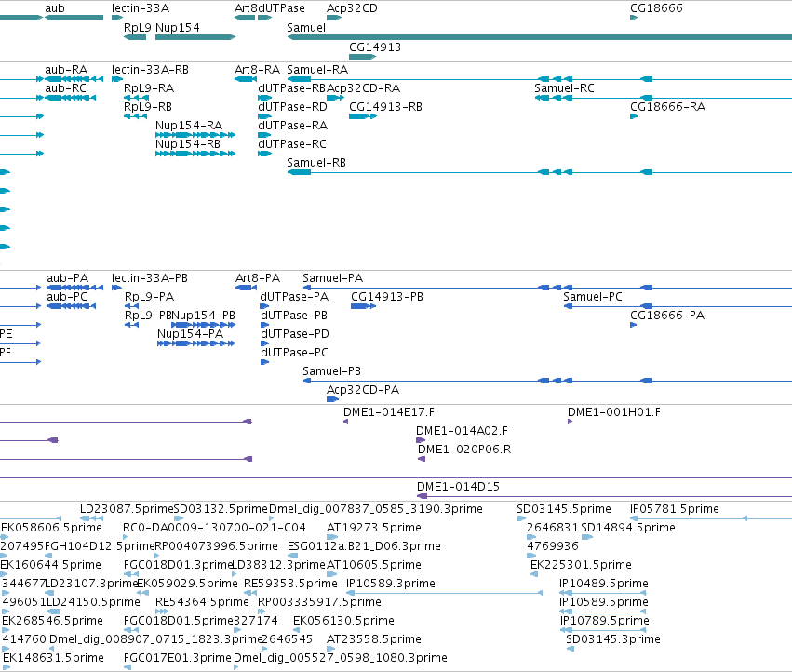Select the Nup154 gene bar
This screenshot has height=672, width=792.
click(x=195, y=37)
